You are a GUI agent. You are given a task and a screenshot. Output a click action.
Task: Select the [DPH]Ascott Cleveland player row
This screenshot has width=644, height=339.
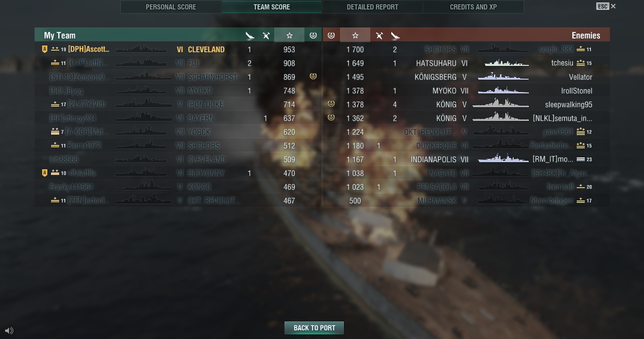[178, 49]
